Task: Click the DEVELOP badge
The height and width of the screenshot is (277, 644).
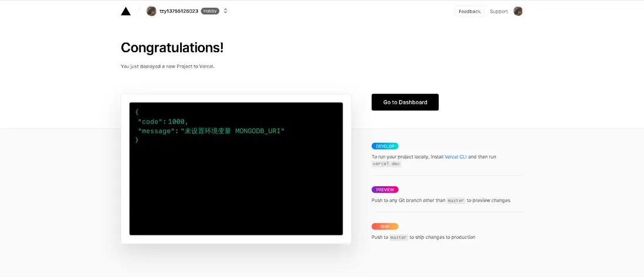Action: (x=385, y=146)
